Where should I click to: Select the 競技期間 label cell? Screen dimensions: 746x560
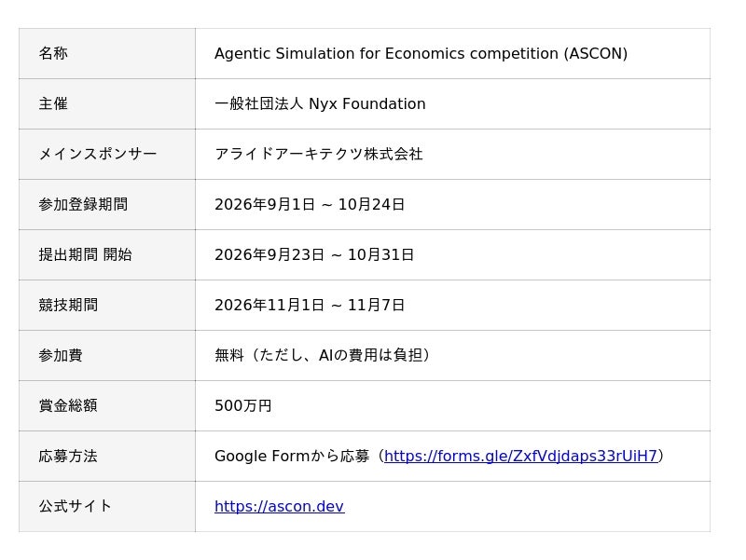coord(107,306)
